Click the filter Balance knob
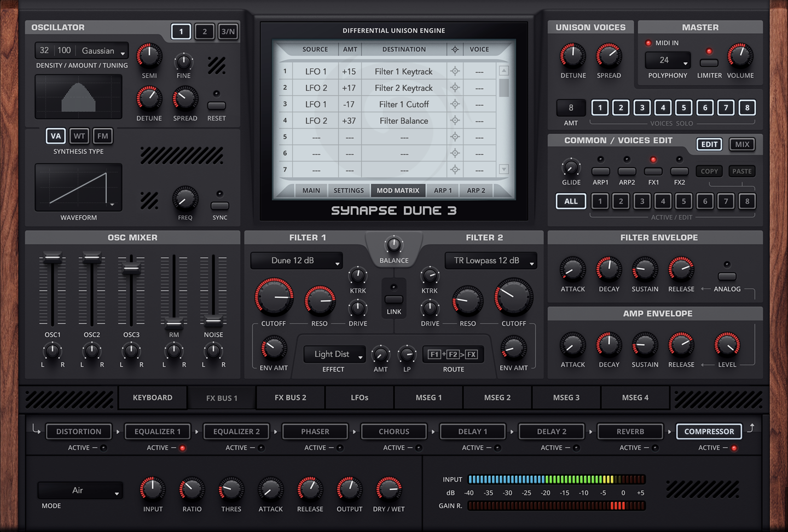788x532 pixels. point(394,244)
